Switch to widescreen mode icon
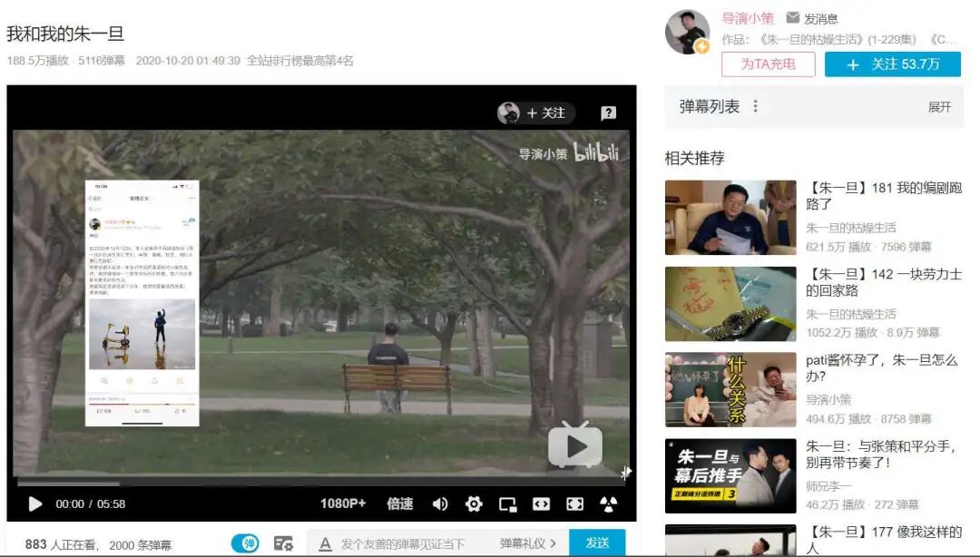This screenshot has height=557, width=980. [541, 503]
